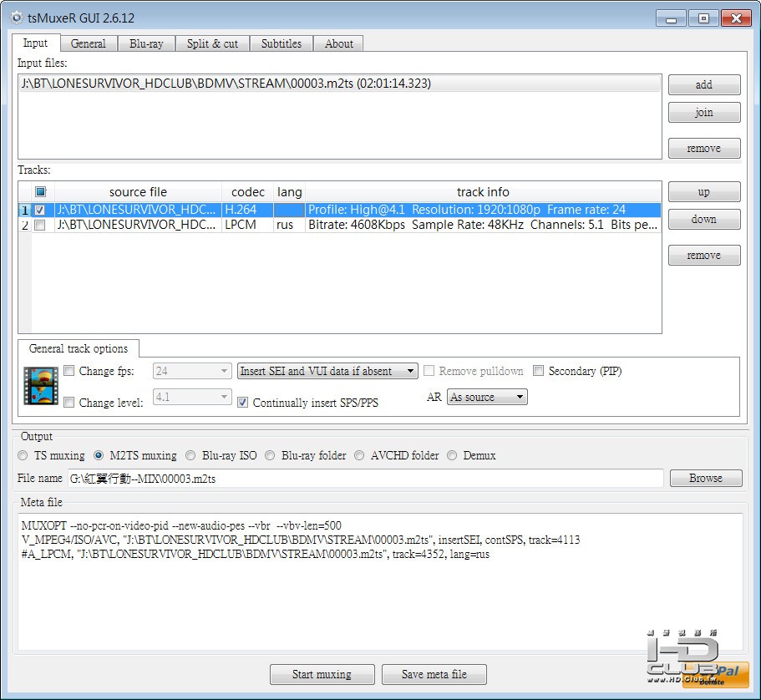
Task: Click the track info column header
Action: pos(483,192)
